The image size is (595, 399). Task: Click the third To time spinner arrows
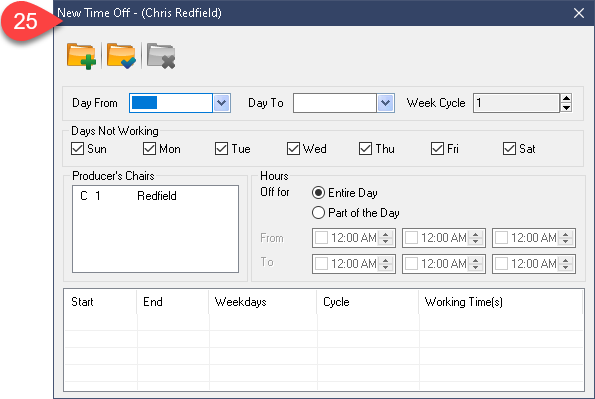coord(566,263)
